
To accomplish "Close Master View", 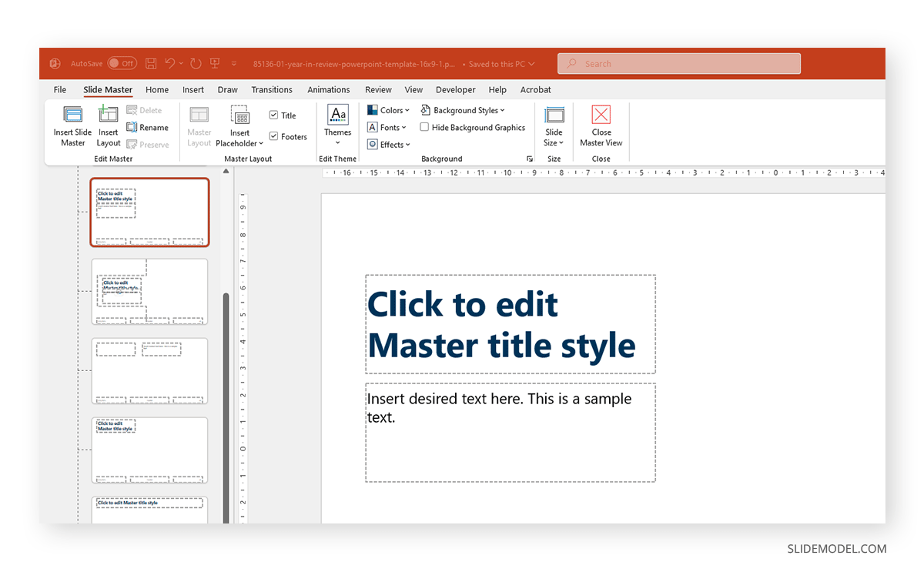I will coord(601,127).
